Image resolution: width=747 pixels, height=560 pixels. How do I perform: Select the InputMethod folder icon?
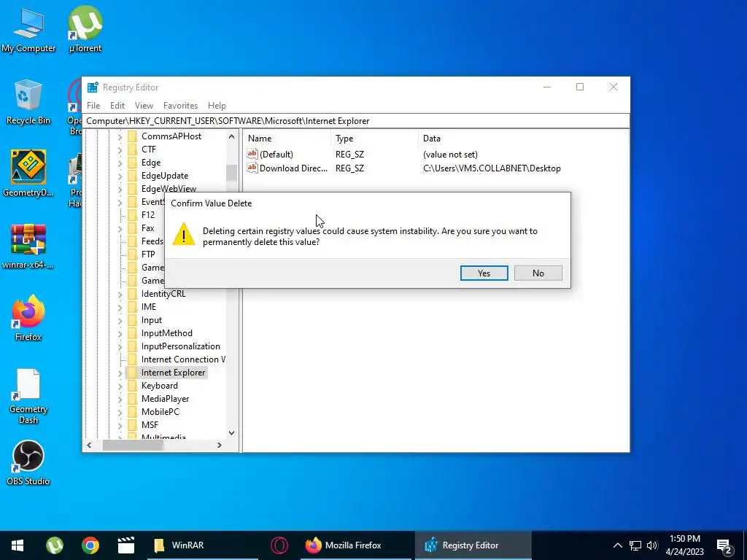point(132,332)
